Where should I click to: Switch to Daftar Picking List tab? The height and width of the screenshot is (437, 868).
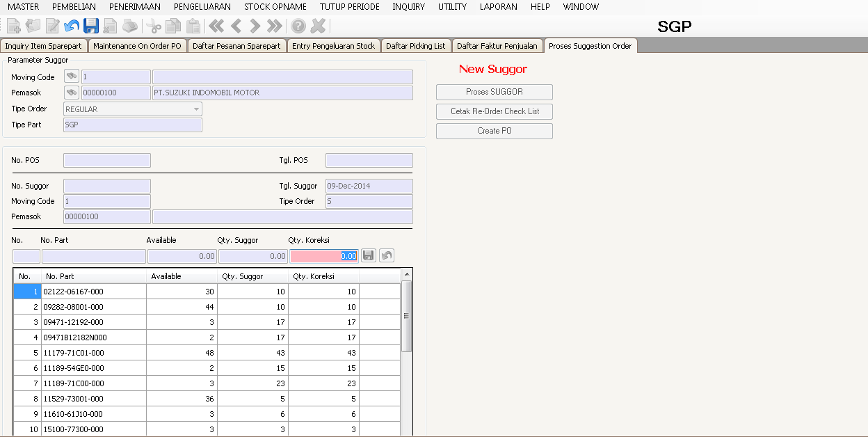416,46
